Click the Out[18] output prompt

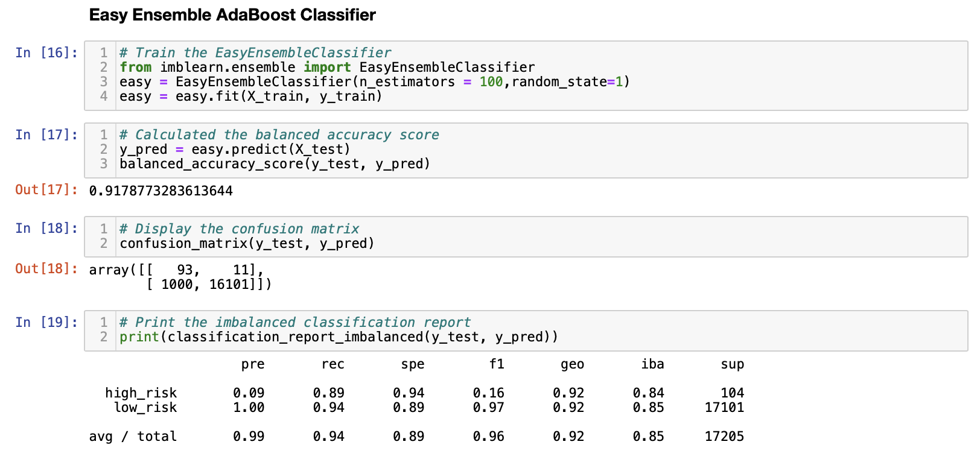pyautogui.click(x=46, y=268)
